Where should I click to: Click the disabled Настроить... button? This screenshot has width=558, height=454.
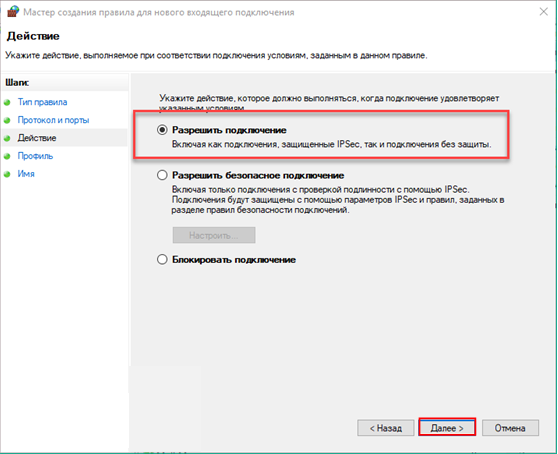(x=214, y=235)
